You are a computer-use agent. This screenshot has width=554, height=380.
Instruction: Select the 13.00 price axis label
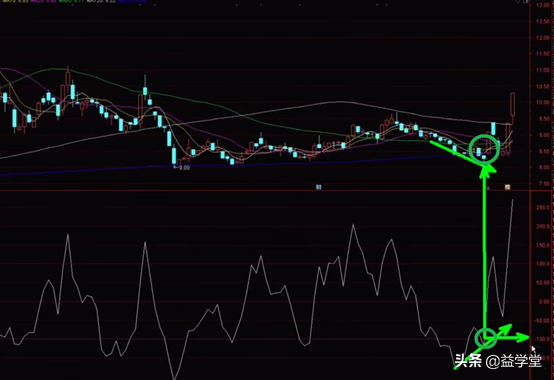point(542,5)
